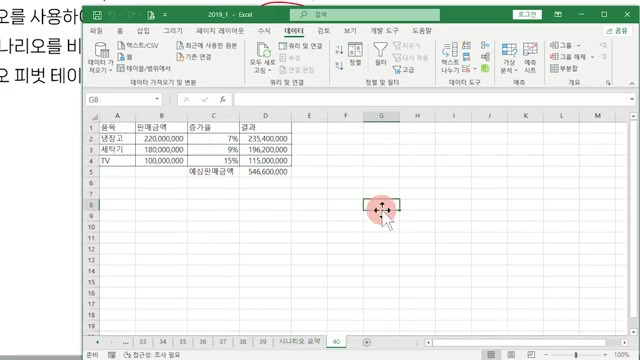The width and height of the screenshot is (640, 360).
Task: Switch to Page Layout view in status bar
Action: click(511, 354)
